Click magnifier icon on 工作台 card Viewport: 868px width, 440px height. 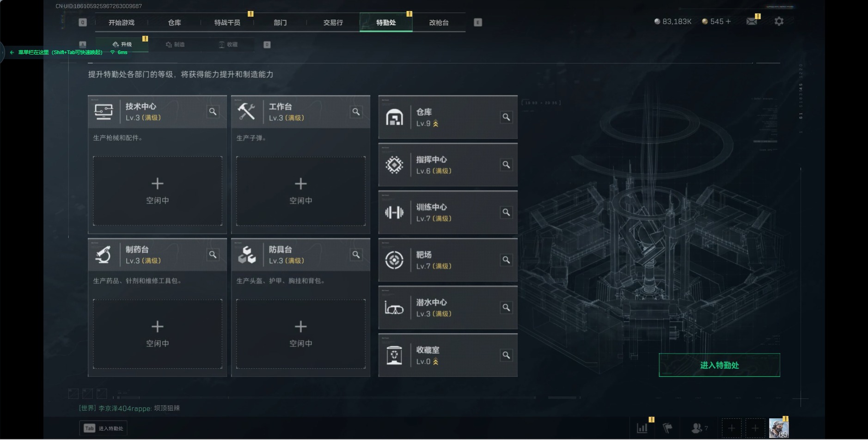click(x=356, y=112)
